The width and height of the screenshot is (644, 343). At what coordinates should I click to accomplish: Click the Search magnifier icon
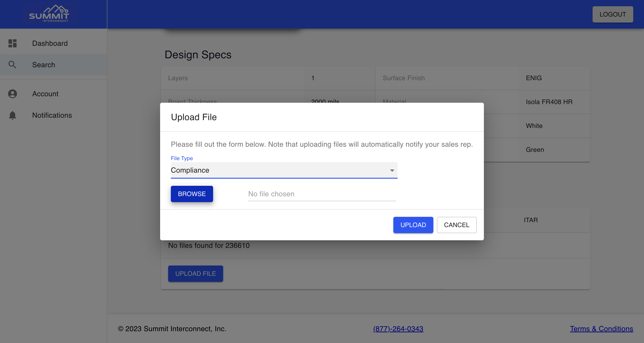coord(13,65)
